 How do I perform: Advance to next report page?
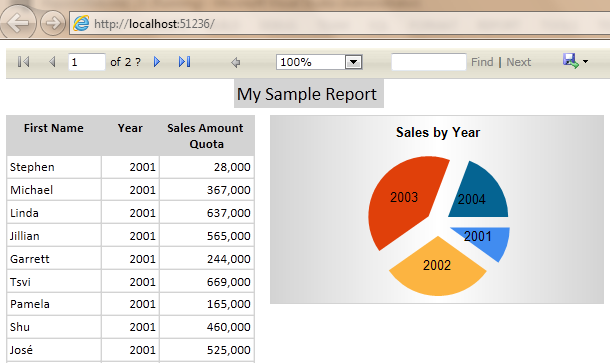click(x=157, y=62)
